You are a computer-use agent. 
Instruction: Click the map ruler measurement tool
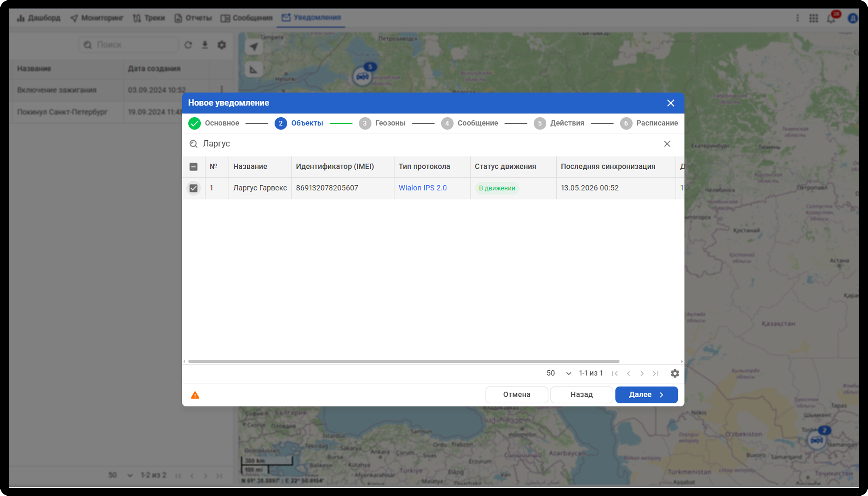coord(254,70)
